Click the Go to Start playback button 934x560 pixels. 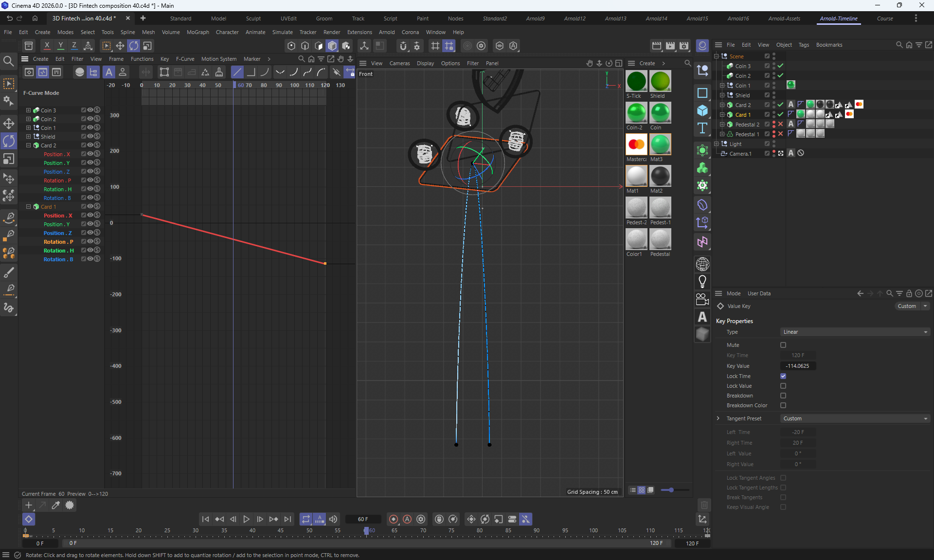(x=205, y=519)
